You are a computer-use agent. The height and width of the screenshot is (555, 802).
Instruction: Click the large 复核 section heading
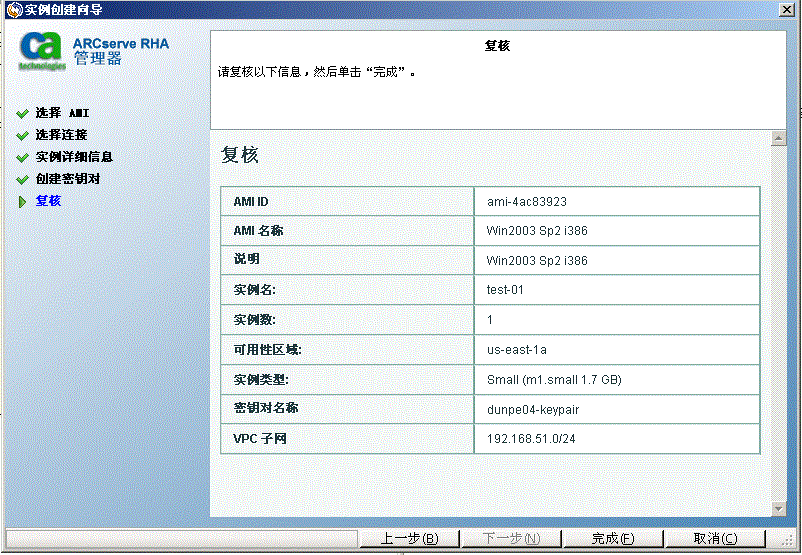point(240,154)
